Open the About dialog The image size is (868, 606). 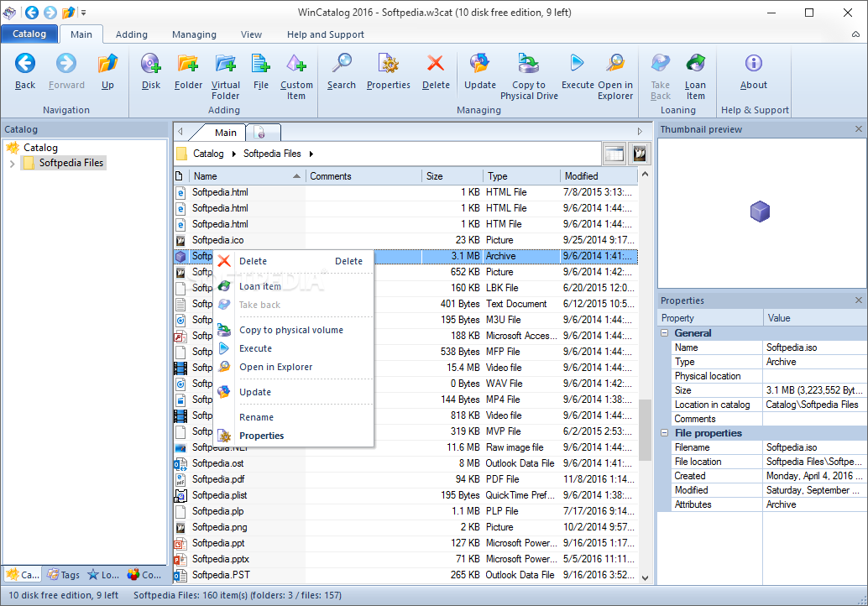tap(753, 71)
